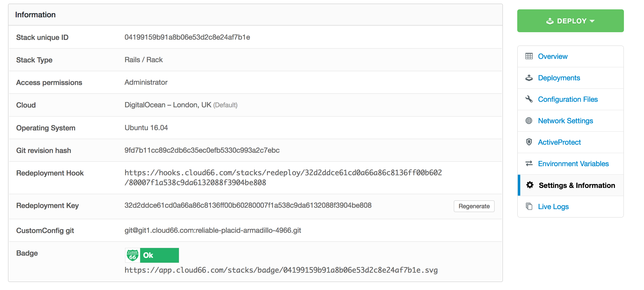The image size is (644, 290).
Task: Click the Deployments upload icon
Action: (x=529, y=78)
